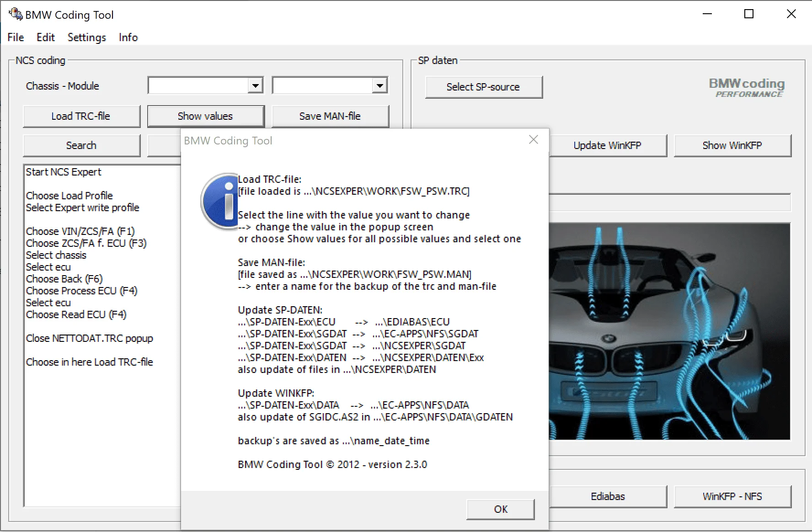Click the Save MAN-file button
This screenshot has height=532, width=812.
[330, 116]
